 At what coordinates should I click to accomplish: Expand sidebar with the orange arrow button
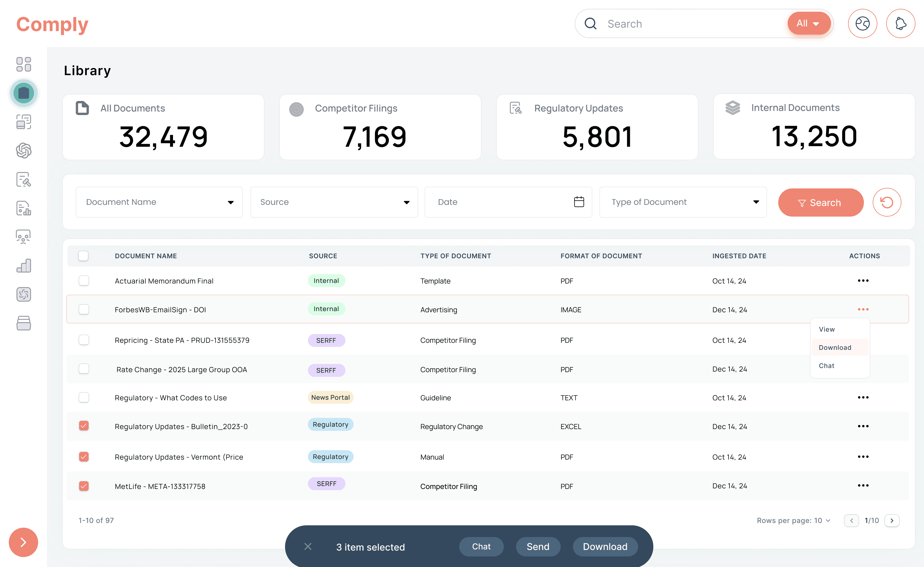tap(23, 542)
